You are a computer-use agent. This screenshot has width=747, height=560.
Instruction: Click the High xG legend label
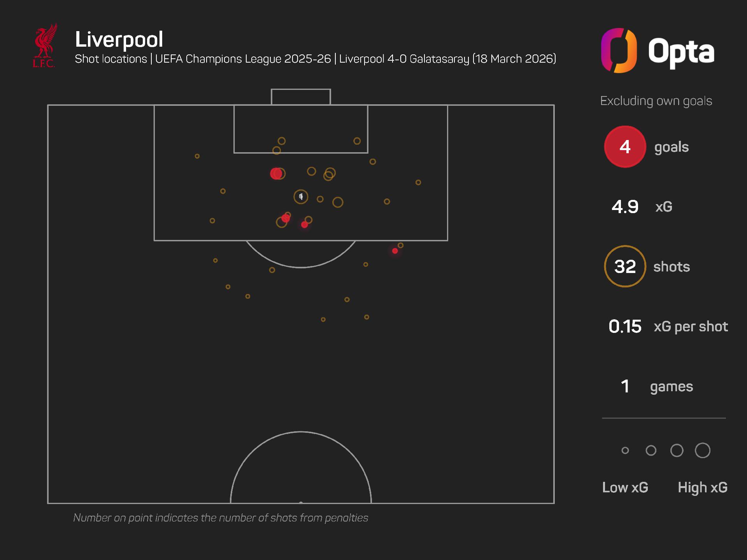click(x=702, y=488)
